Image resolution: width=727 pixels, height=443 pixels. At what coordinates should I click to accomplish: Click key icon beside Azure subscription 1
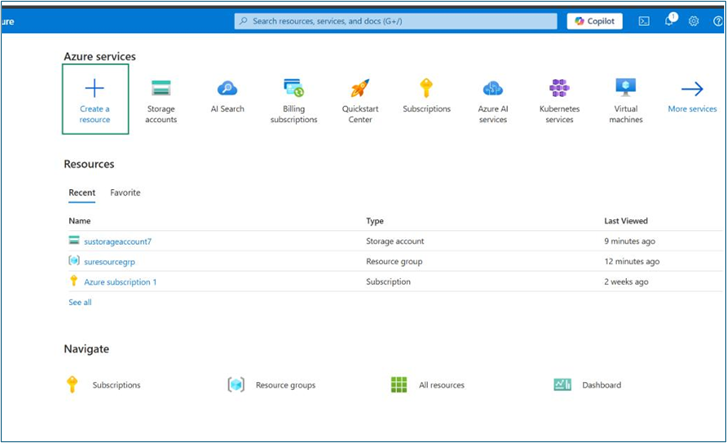pyautogui.click(x=73, y=280)
